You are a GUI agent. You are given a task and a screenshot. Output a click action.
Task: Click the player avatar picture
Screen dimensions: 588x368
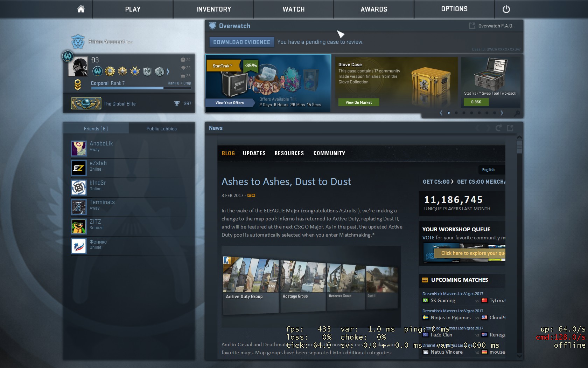pos(78,67)
